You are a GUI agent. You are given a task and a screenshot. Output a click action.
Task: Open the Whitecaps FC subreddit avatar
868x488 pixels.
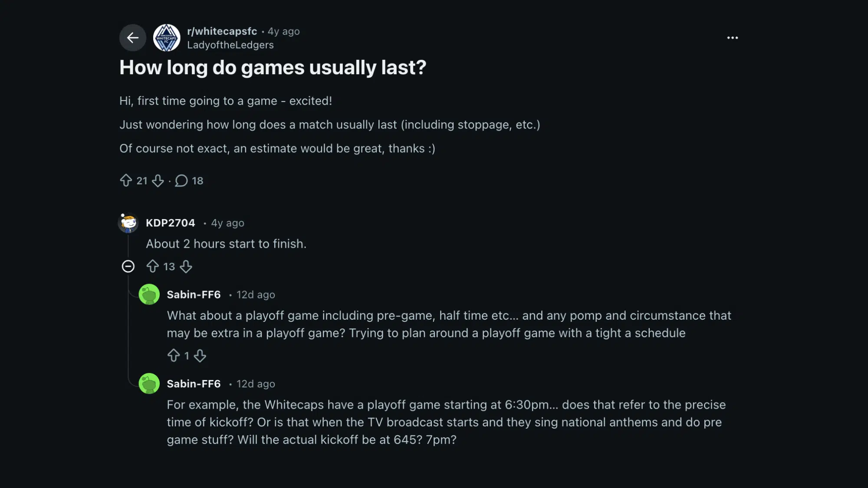167,38
